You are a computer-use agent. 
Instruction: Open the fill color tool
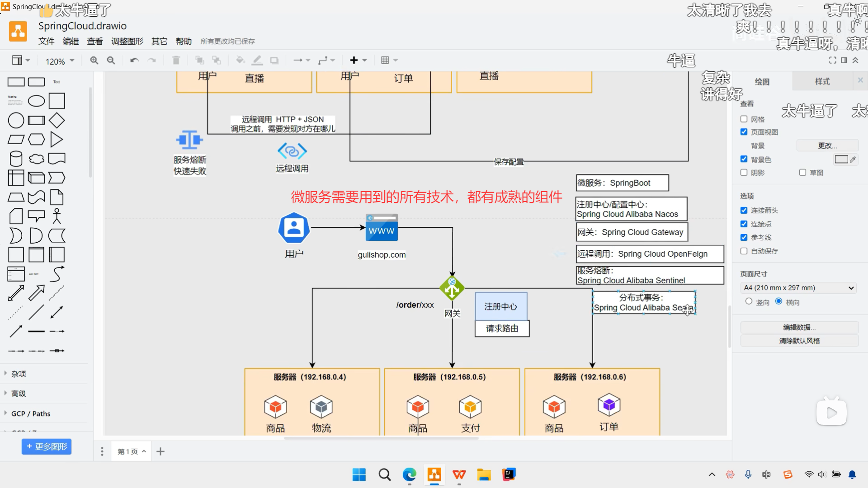[241, 60]
